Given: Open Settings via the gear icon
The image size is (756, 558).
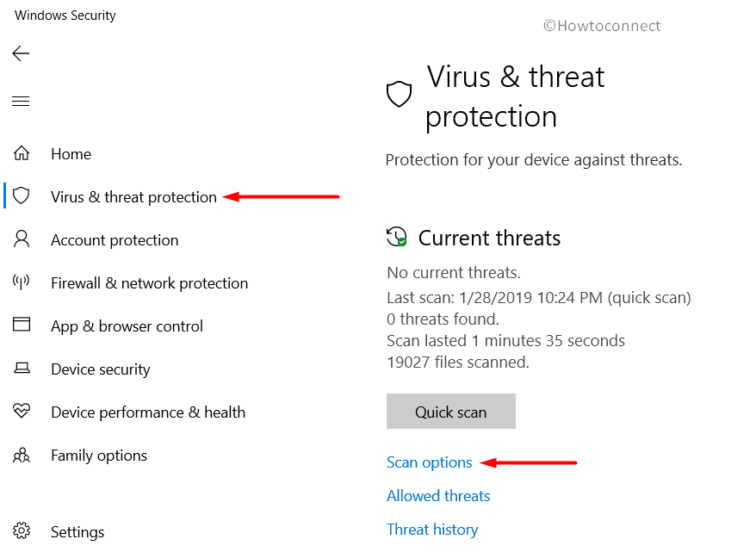Looking at the screenshot, I should (22, 531).
